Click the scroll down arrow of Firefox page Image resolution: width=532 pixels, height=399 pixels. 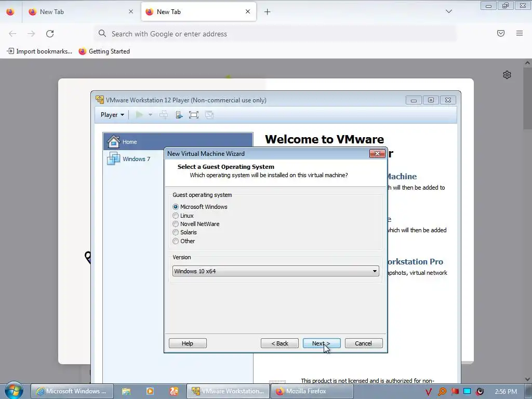528,379
